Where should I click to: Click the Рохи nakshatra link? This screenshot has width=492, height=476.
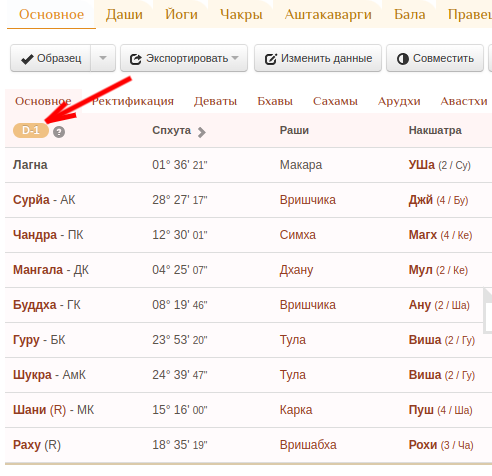pos(422,445)
